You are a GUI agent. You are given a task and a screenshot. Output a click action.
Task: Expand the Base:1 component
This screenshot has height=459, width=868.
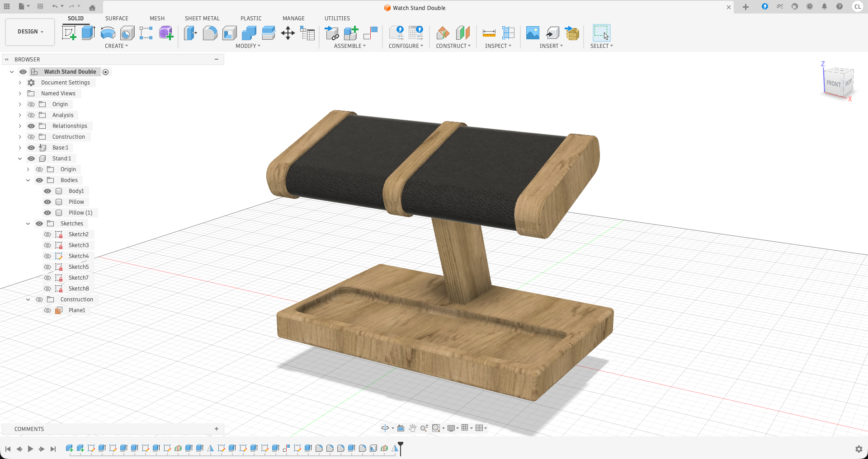[x=20, y=148]
